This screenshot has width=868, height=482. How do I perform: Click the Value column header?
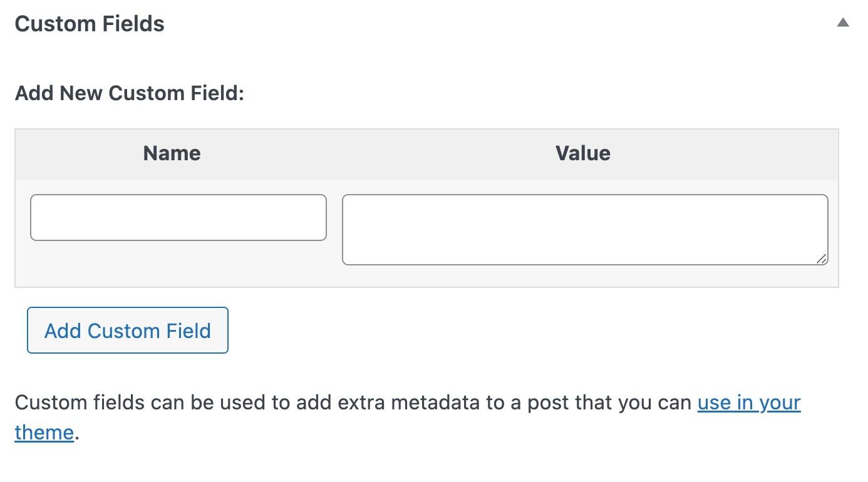point(582,153)
